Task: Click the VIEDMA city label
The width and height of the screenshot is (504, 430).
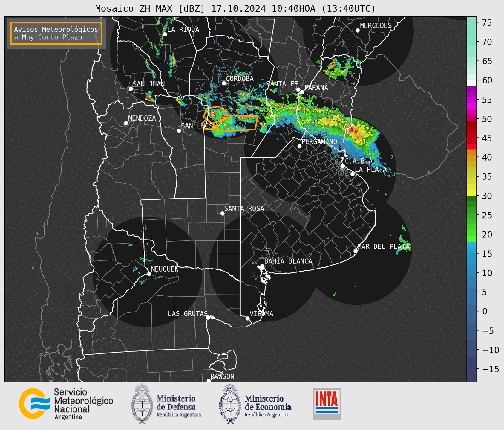Action: (261, 314)
